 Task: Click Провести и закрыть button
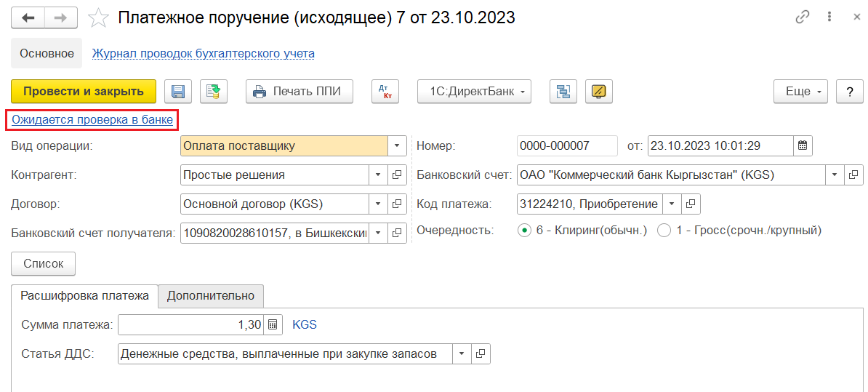[84, 92]
